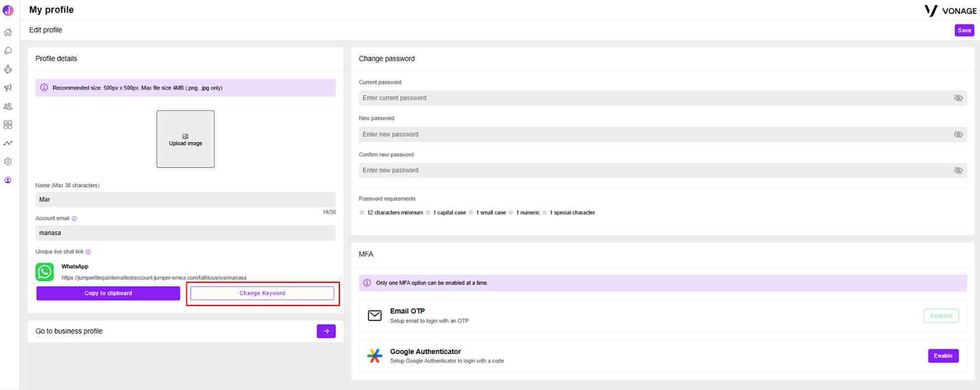980x390 pixels.
Task: Click the Name input field
Action: pos(186,200)
